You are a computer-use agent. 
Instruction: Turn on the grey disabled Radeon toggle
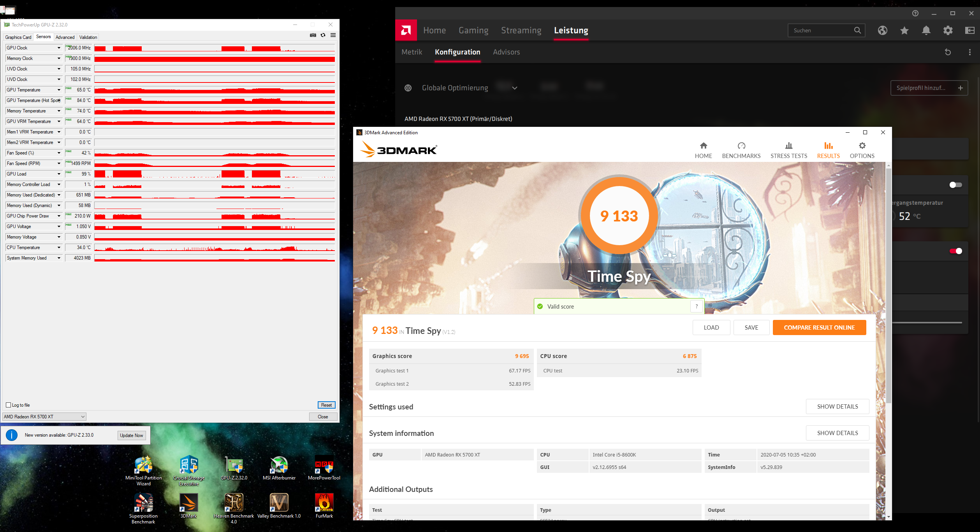955,185
